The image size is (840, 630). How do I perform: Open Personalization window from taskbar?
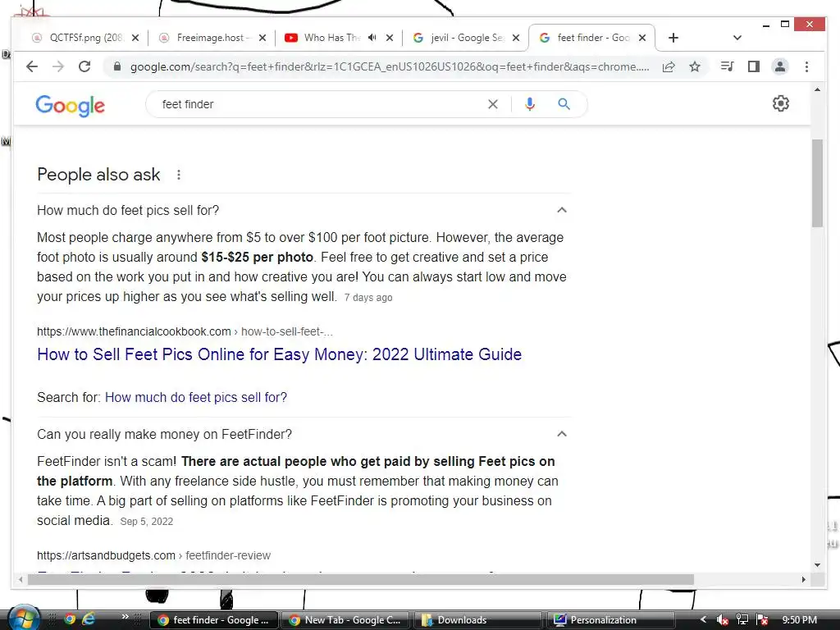click(610, 620)
